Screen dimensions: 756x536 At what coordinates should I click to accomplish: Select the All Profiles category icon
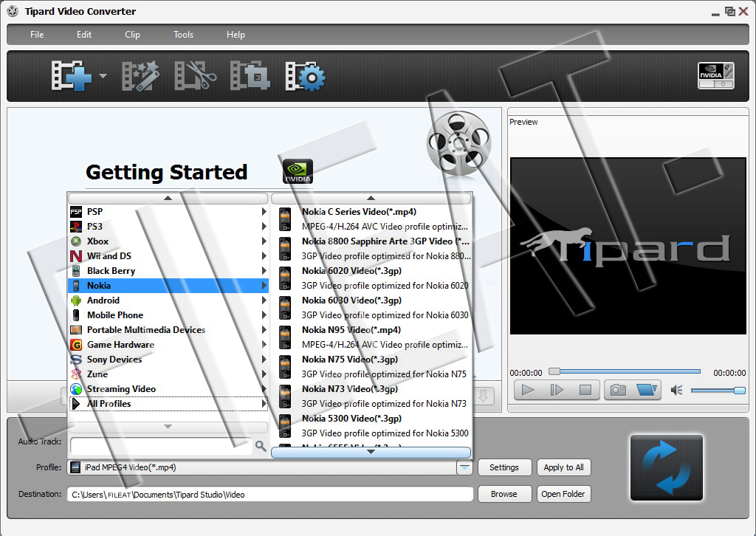click(x=76, y=404)
